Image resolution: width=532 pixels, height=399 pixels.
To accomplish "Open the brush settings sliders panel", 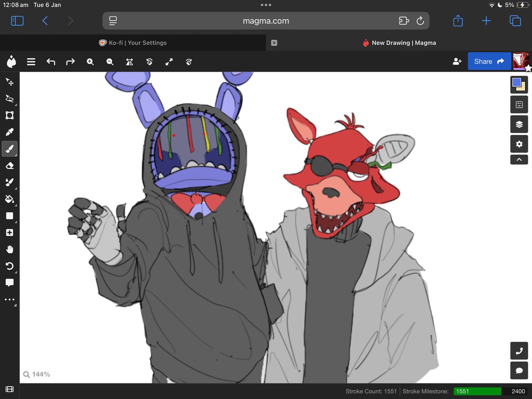I will 519,105.
